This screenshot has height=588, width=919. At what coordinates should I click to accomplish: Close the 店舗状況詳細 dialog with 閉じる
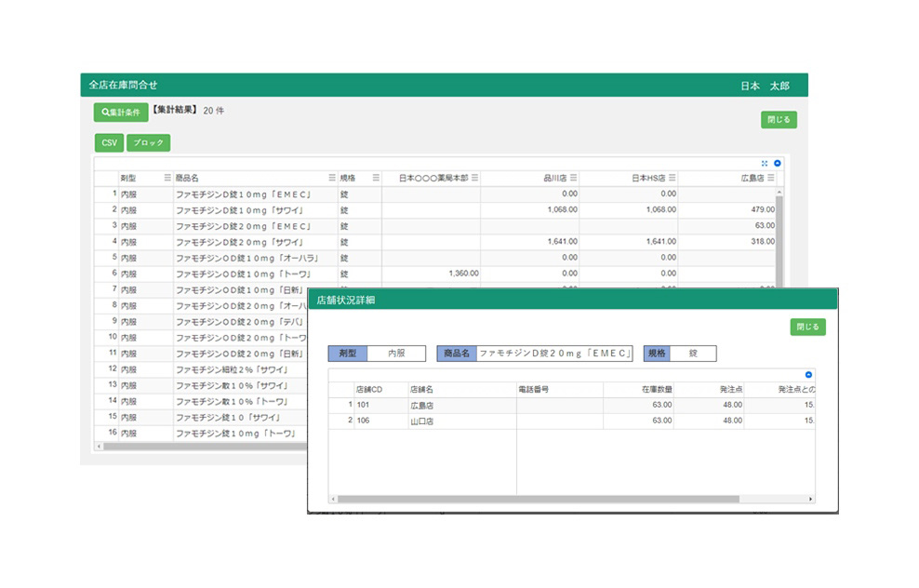(808, 327)
